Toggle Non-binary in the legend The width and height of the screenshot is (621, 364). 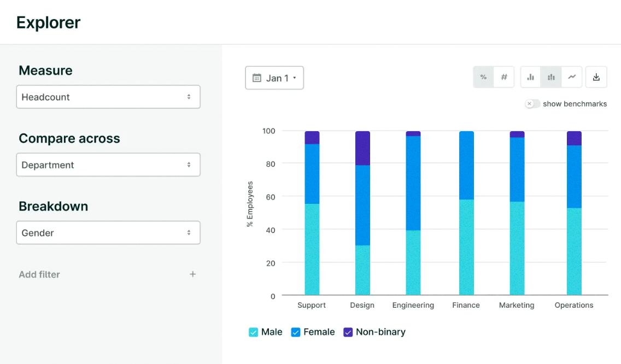click(347, 332)
